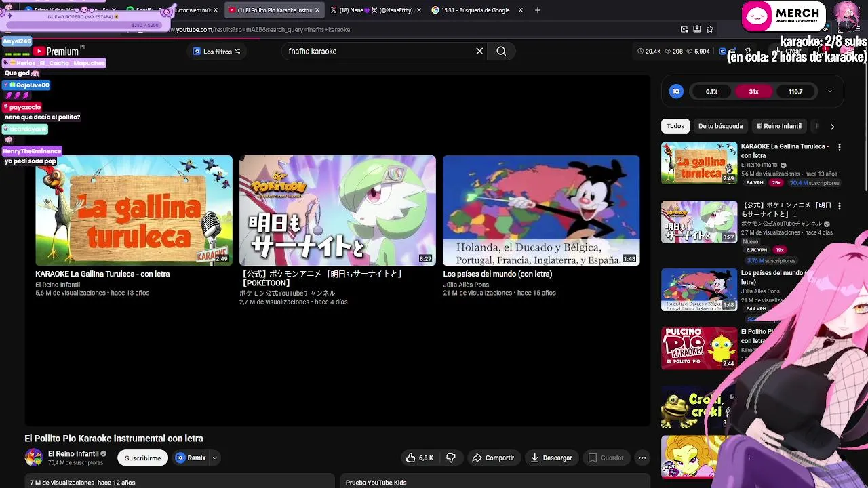Subscribe with the Suscribirme button
This screenshot has height=488, width=868.
[x=142, y=458]
